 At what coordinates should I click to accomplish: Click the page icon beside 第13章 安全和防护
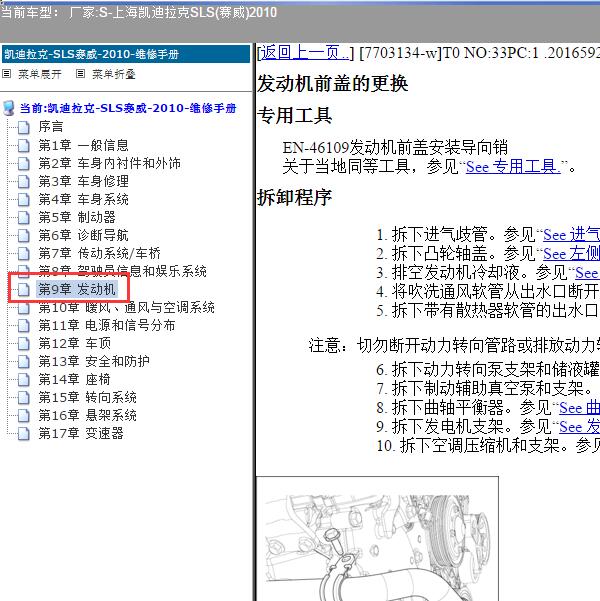pos(24,361)
